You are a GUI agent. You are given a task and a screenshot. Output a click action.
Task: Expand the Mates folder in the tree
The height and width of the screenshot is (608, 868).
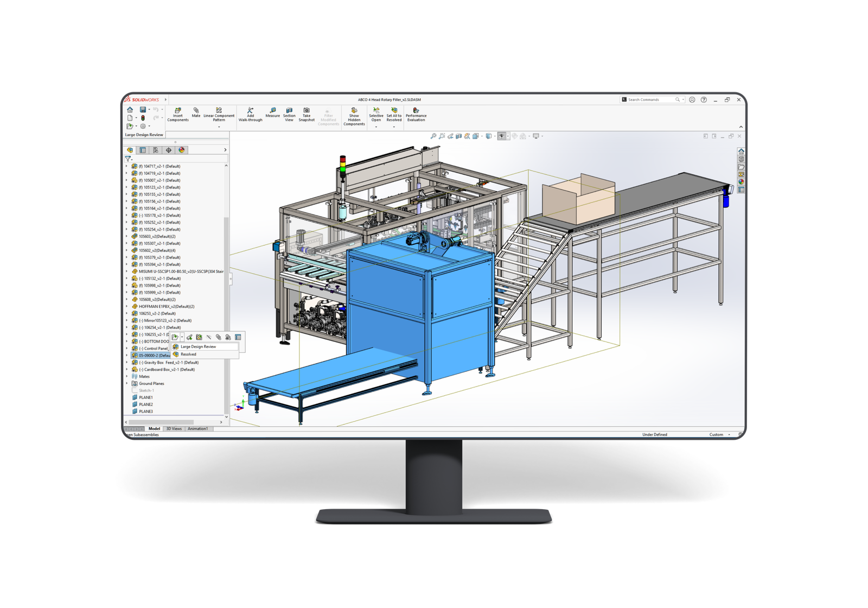point(126,376)
